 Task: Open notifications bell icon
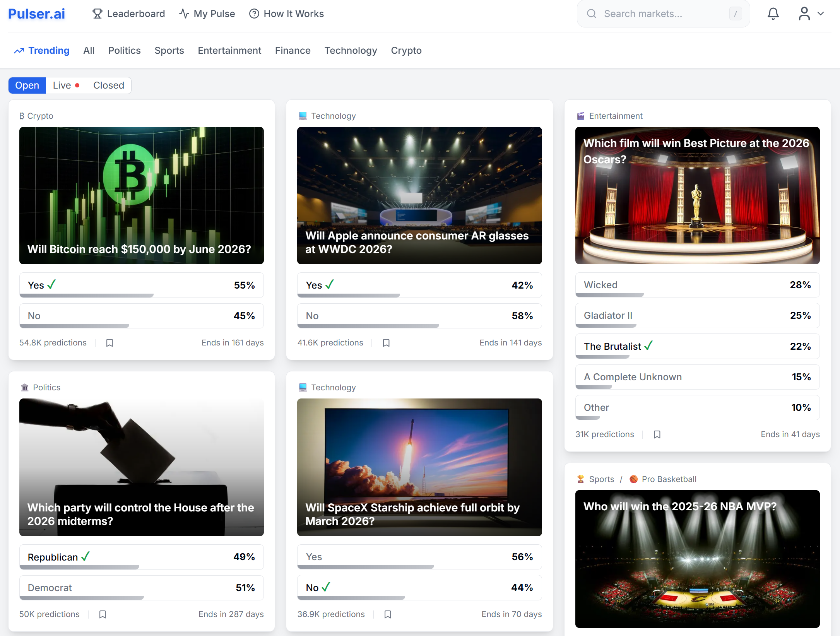click(773, 14)
